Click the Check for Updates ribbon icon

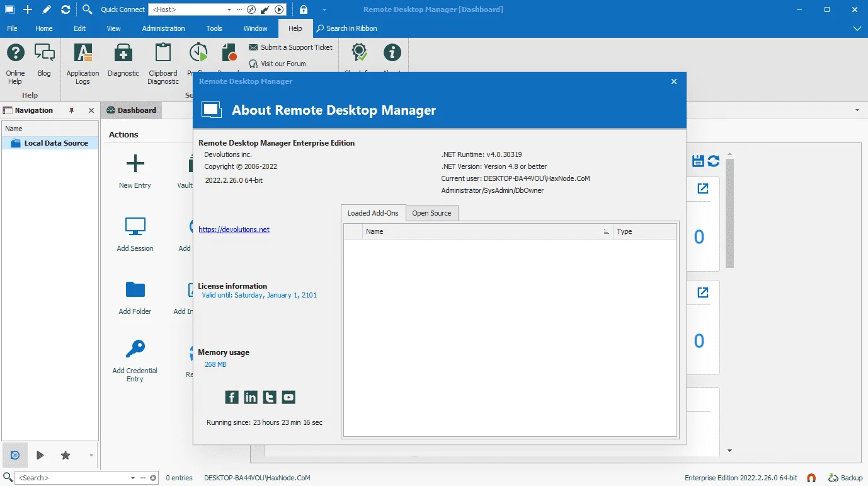point(360,52)
